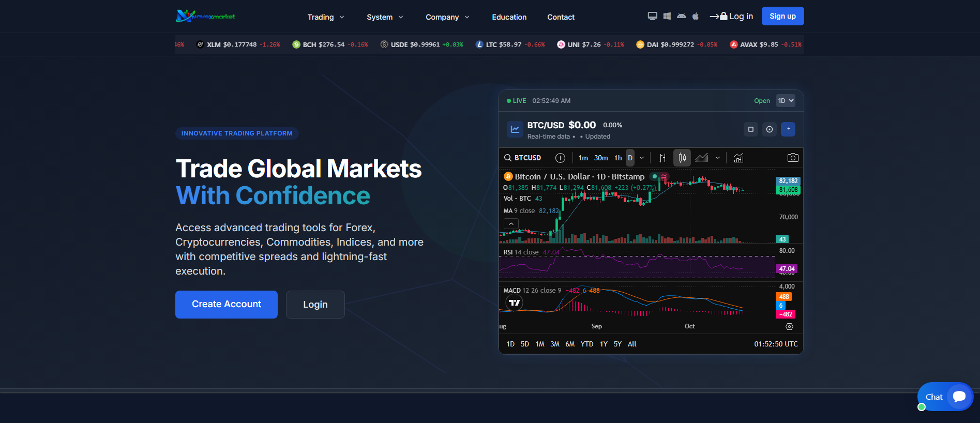Click the TradingView logo on the chart
This screenshot has height=423, width=980.
[514, 303]
